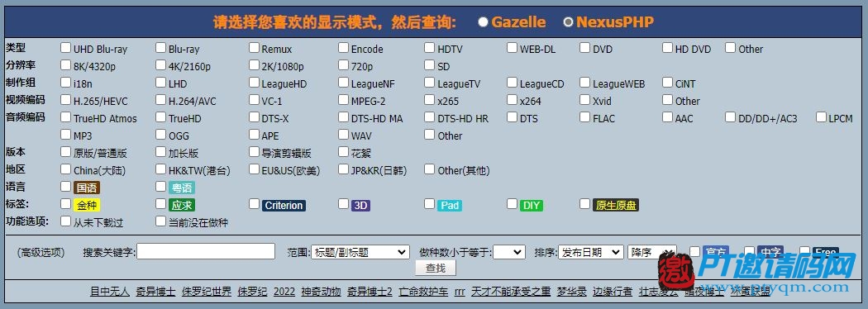Enable the EU&US(欧美) region checkbox
868x309 pixels.
pyautogui.click(x=254, y=169)
